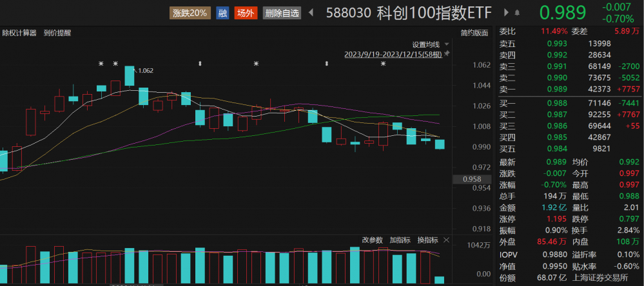The height and width of the screenshot is (286, 644).
Task: Remove stock via 删除自选 button
Action: point(282,13)
